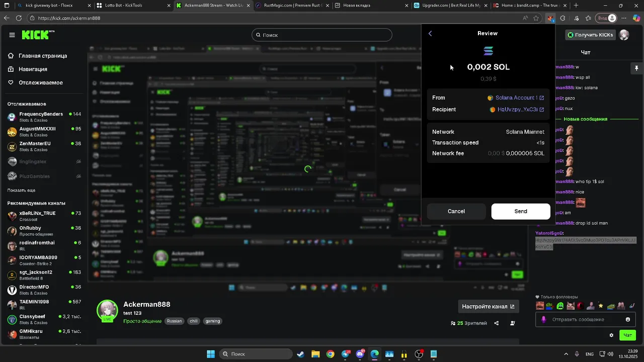Switch to the Новая вкладка tab

click(x=371, y=6)
